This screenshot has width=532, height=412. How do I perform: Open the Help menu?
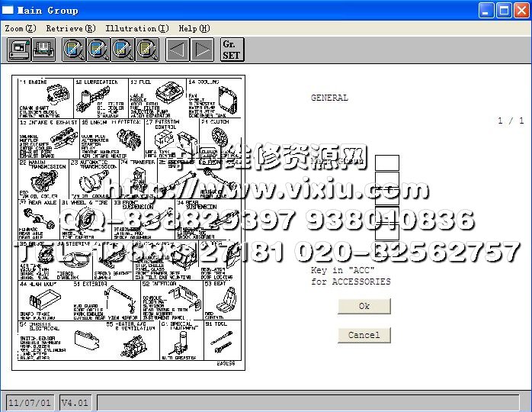pyautogui.click(x=194, y=28)
